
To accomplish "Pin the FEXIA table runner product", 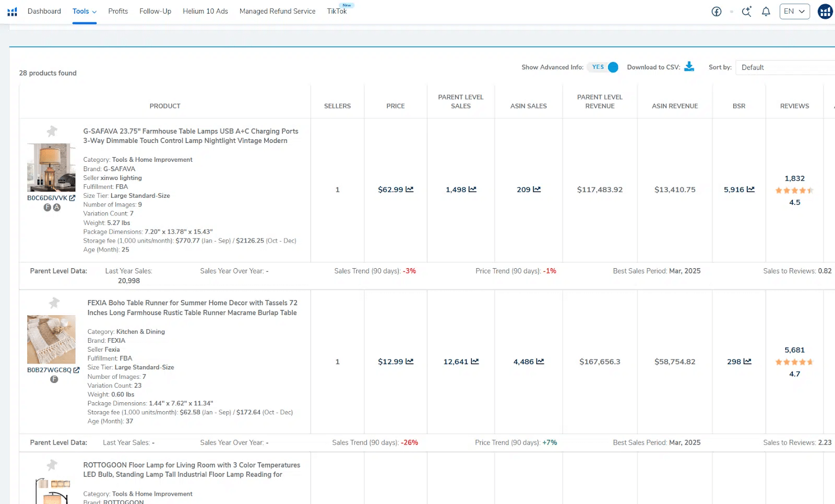I will (x=54, y=303).
